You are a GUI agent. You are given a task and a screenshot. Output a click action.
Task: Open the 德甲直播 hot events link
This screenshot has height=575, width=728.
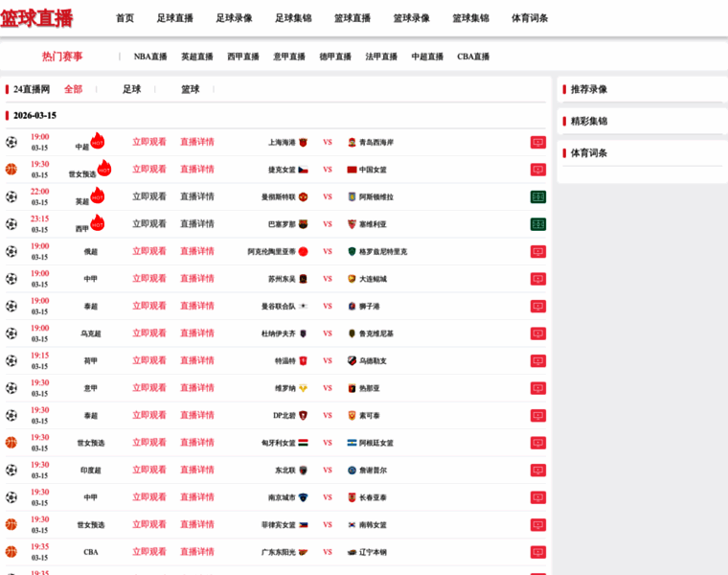pos(335,57)
